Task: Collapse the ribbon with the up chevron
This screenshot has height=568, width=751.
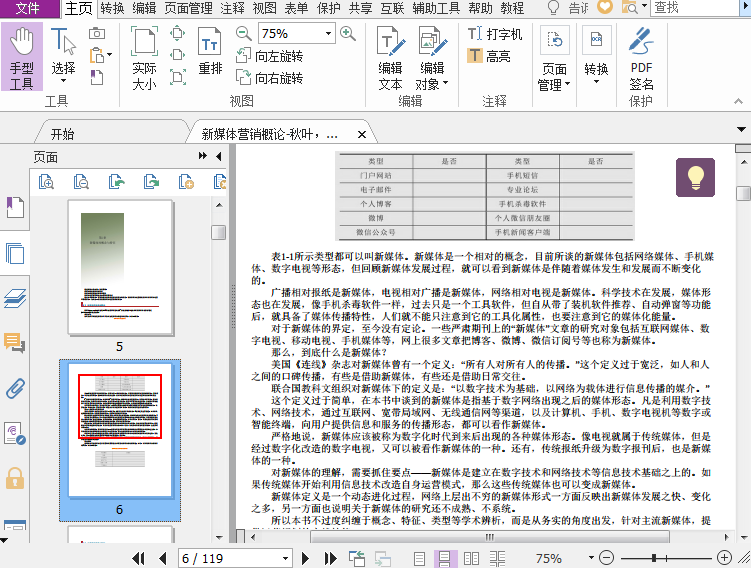Action: (738, 101)
